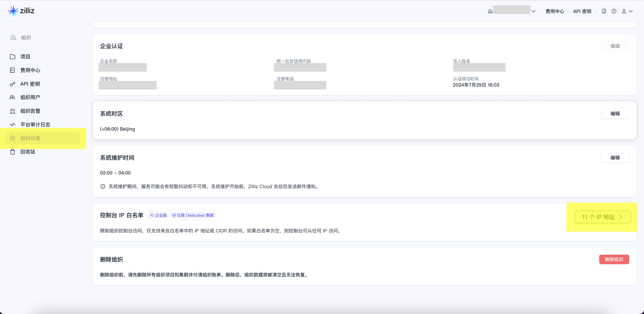
Task: Click the help question-mark icon
Action: point(614,11)
